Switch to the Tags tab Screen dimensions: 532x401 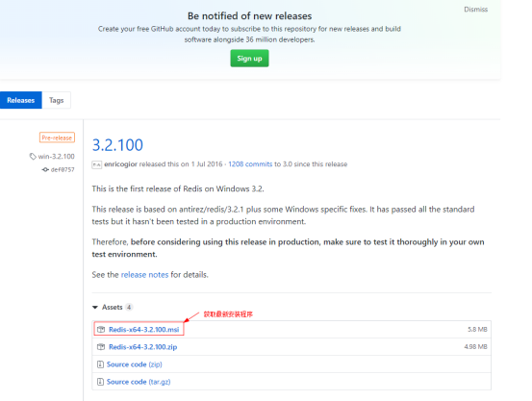[x=57, y=100]
